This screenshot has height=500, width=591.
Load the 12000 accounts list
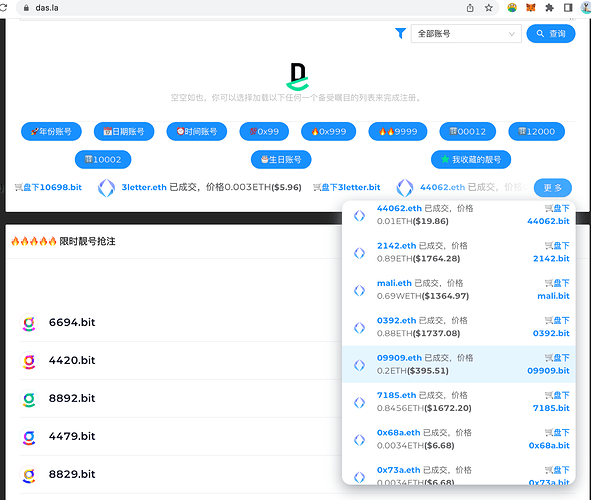click(537, 131)
